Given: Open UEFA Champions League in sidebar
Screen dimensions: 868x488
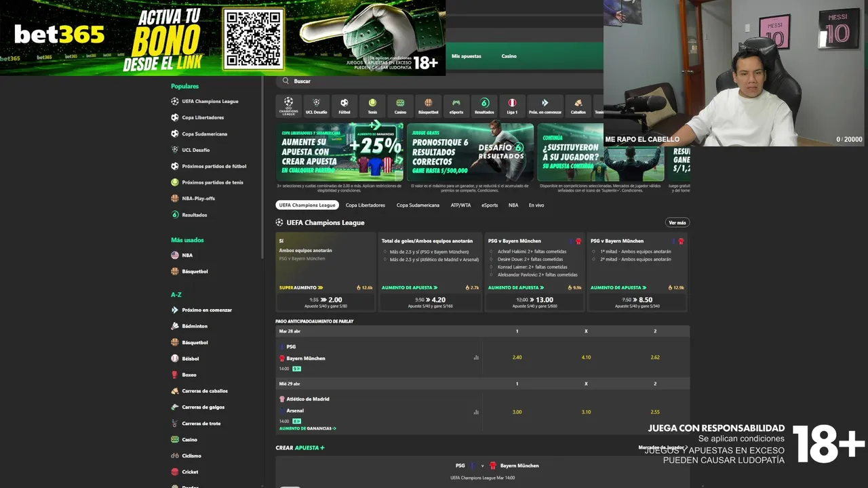Looking at the screenshot, I should tap(210, 102).
